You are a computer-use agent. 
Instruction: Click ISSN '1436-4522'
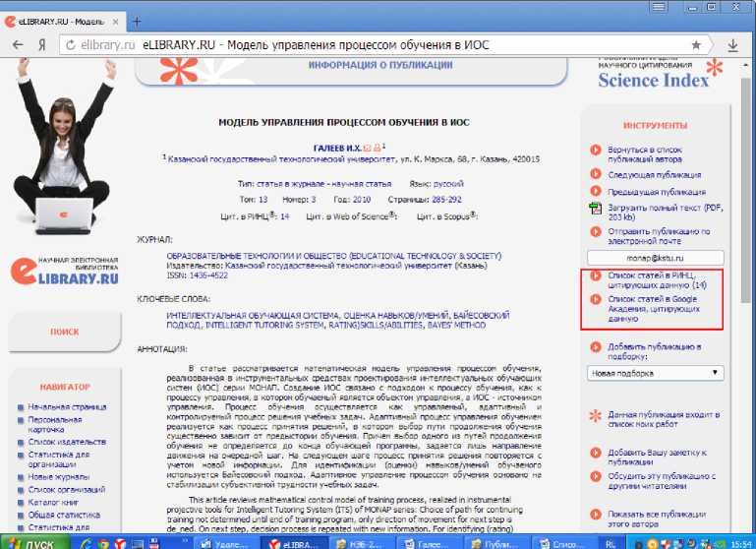tap(208, 275)
